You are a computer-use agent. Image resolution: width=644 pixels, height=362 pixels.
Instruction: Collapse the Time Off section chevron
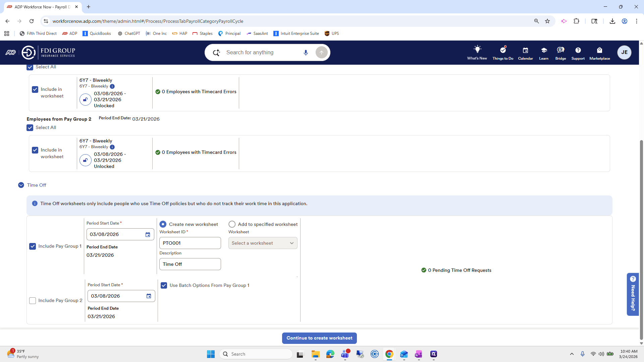point(21,185)
